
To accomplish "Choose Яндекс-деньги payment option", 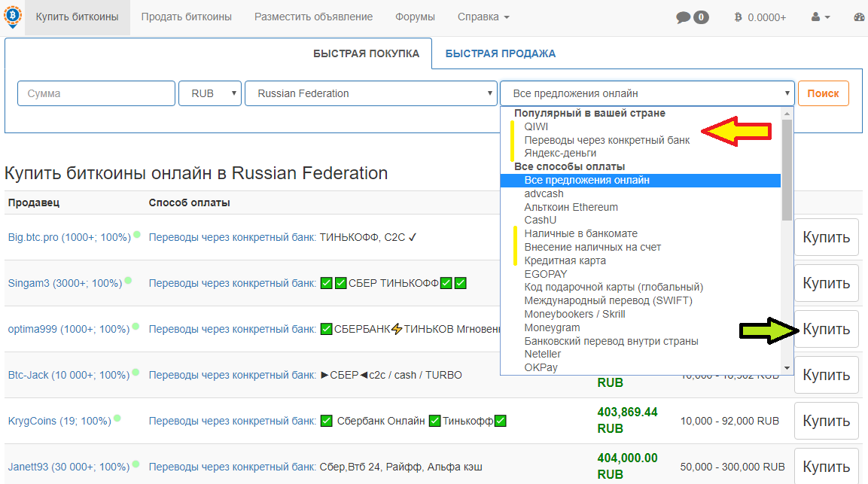I will pyautogui.click(x=560, y=153).
